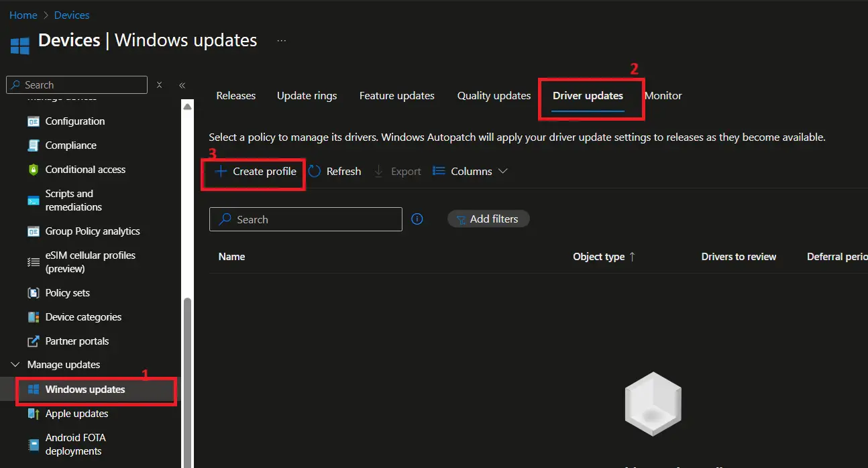Open the Columns dropdown chevron
Screen dimensions: 868x468
click(x=502, y=172)
